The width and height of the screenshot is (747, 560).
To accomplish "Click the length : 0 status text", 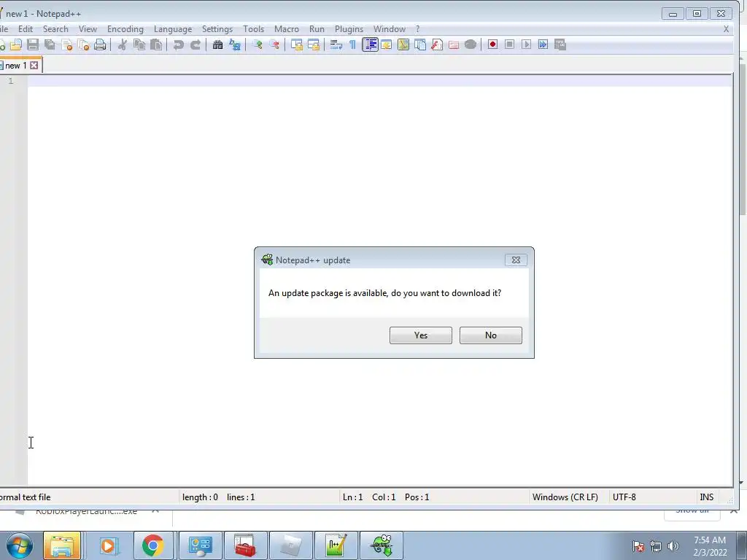I will pyautogui.click(x=200, y=497).
